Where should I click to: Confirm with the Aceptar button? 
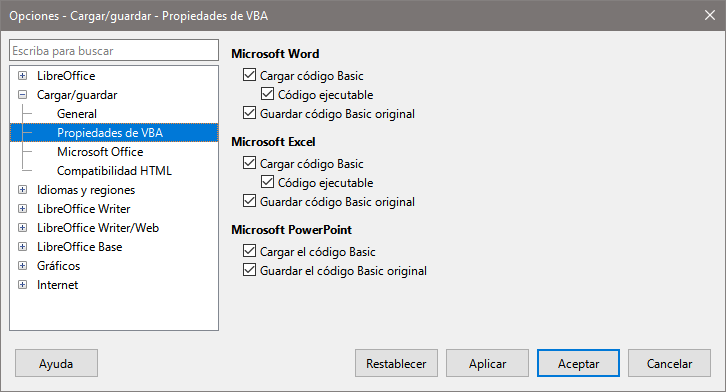[x=578, y=363]
